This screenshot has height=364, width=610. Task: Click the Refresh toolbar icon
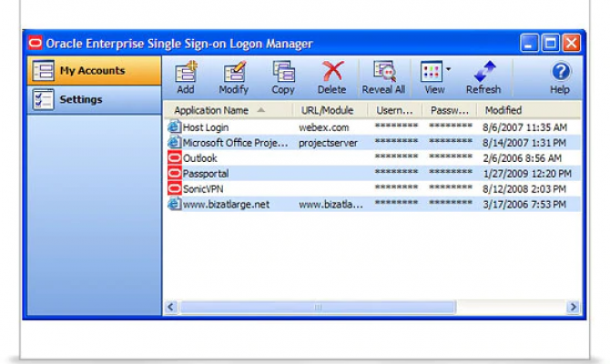(x=484, y=72)
